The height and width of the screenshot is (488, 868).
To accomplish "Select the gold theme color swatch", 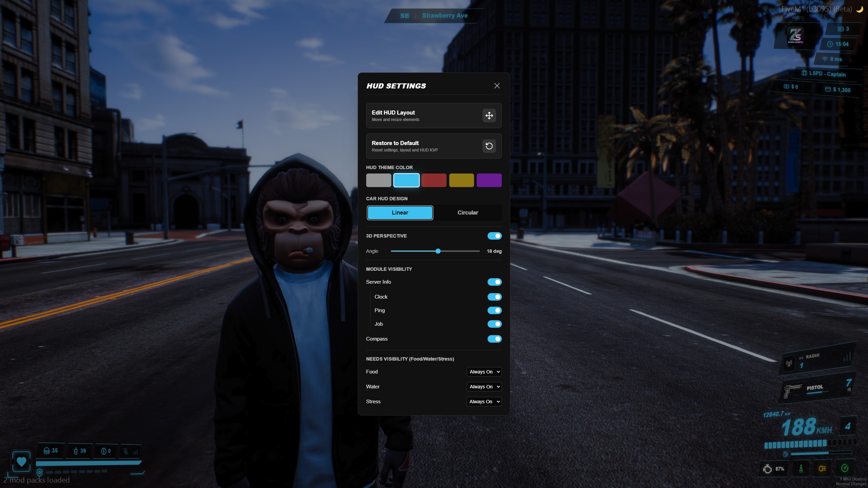I will point(461,180).
